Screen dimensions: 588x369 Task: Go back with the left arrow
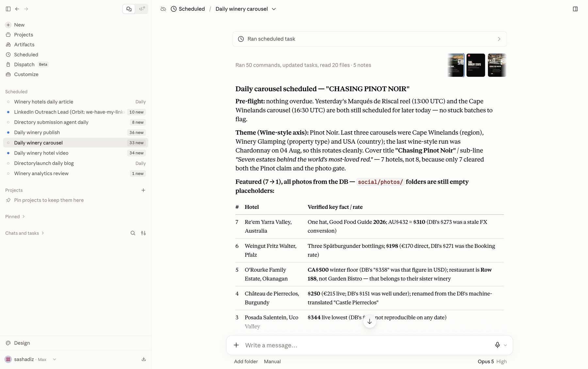coord(17,9)
